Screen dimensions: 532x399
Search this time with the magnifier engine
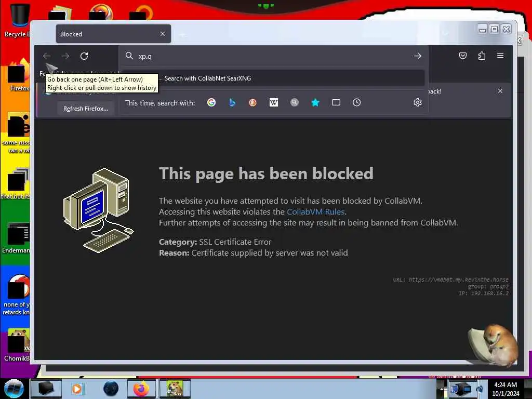tap(295, 102)
